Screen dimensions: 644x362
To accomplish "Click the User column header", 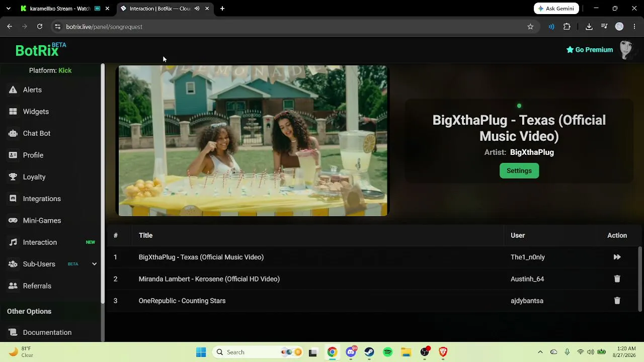I will [x=518, y=235].
